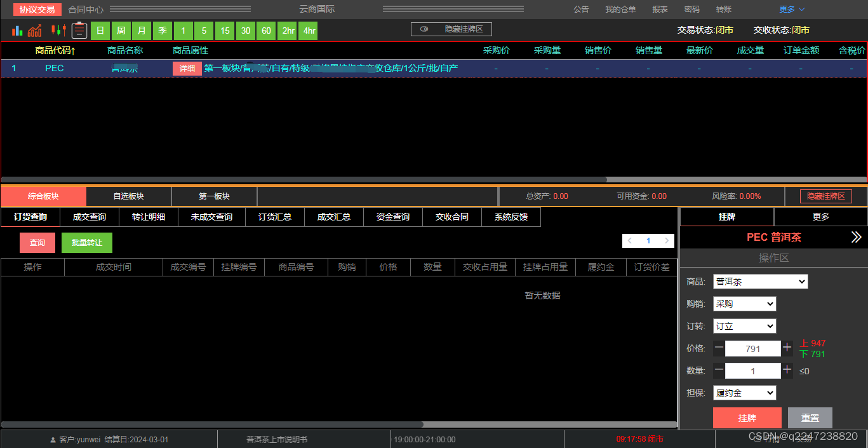The width and height of the screenshot is (868, 448).
Task: Open the 转让明细 tab
Action: (149, 217)
